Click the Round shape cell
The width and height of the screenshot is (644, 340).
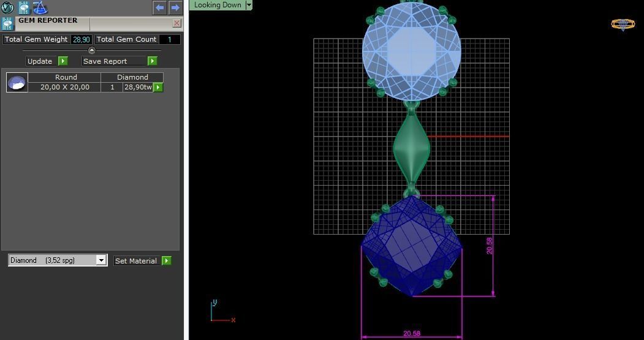coord(66,77)
